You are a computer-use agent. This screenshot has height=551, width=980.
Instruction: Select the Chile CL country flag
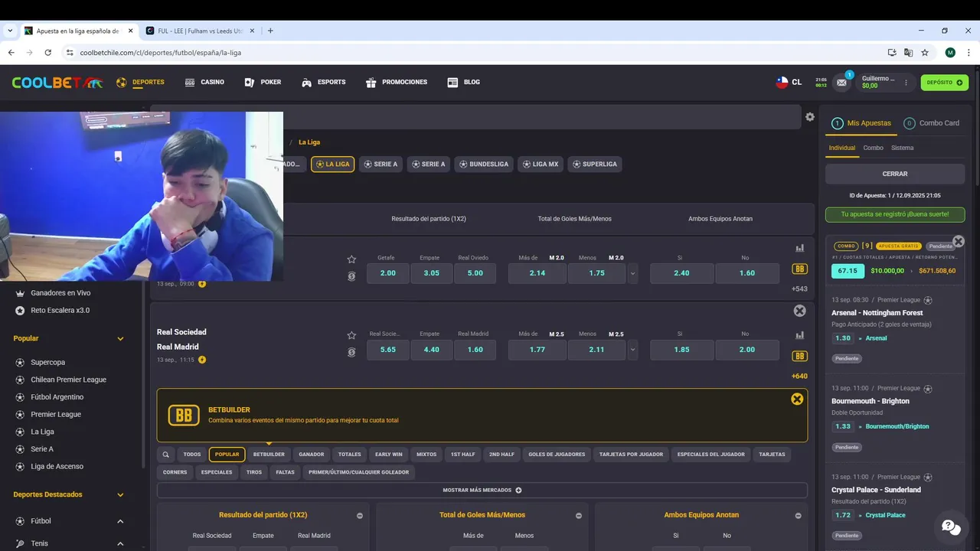point(789,82)
